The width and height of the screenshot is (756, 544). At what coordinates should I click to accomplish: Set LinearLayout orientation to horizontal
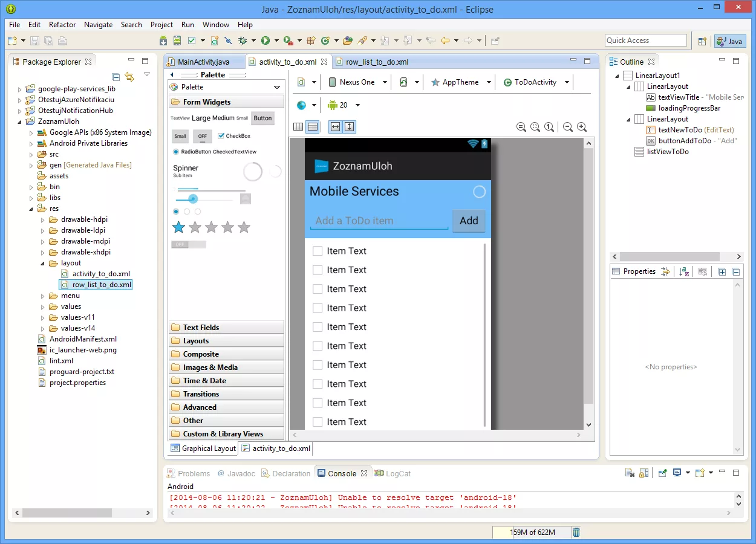(x=298, y=126)
